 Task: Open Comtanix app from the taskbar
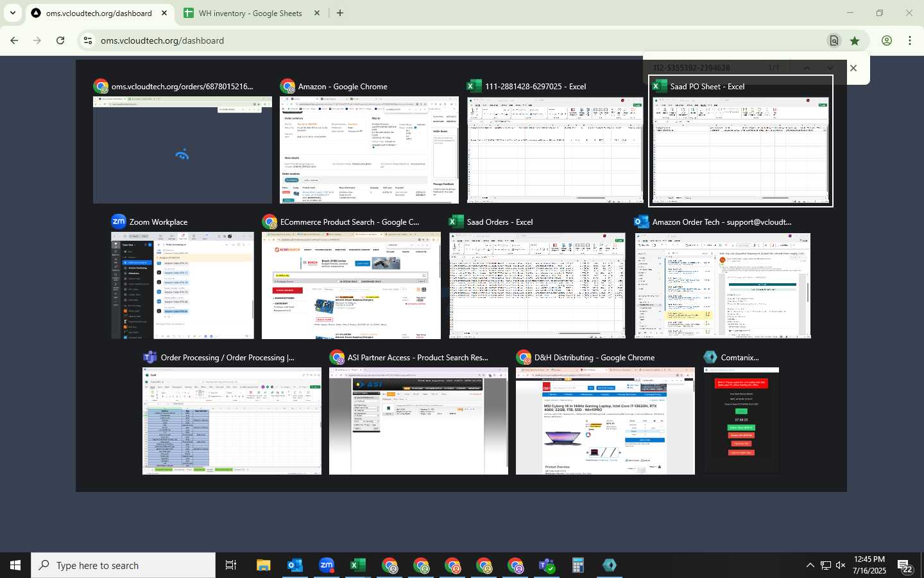click(610, 565)
